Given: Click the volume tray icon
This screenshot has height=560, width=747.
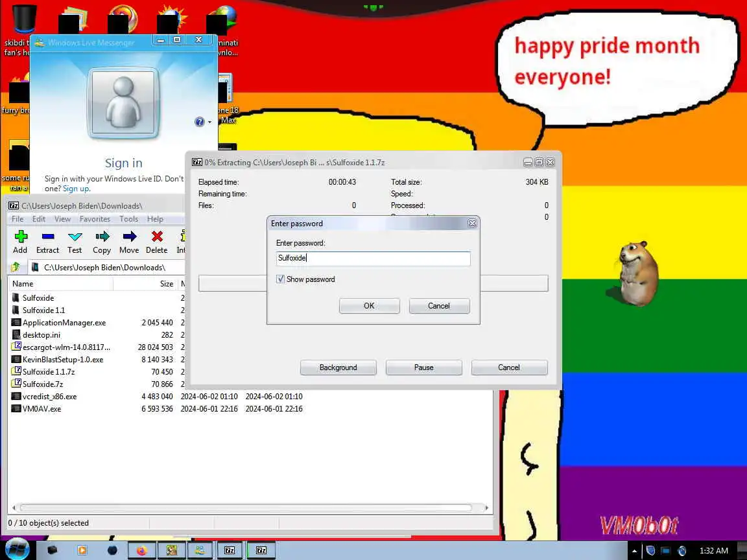Looking at the screenshot, I should pyautogui.click(x=682, y=551).
